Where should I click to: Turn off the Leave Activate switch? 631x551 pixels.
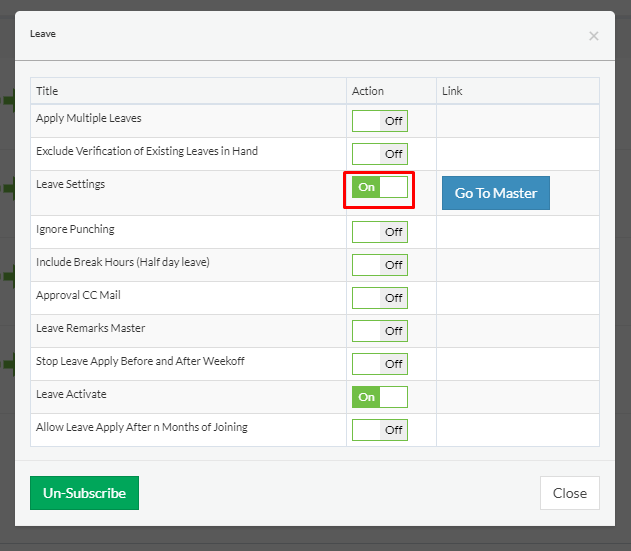(x=379, y=397)
